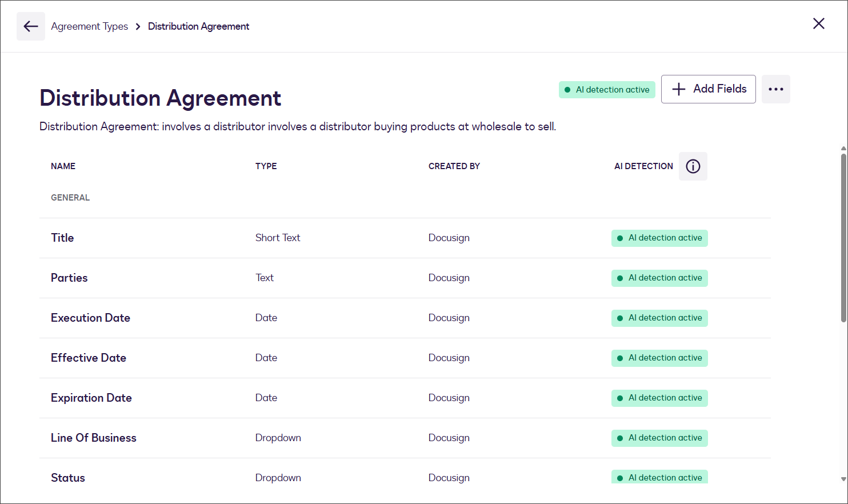Toggle AI detection for Expiration Date field
The height and width of the screenshot is (504, 848).
click(659, 398)
